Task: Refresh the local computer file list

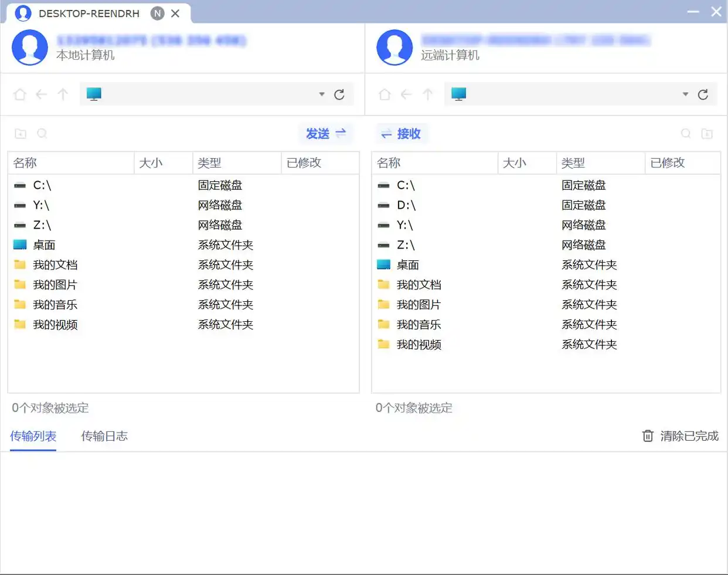Action: coord(339,94)
